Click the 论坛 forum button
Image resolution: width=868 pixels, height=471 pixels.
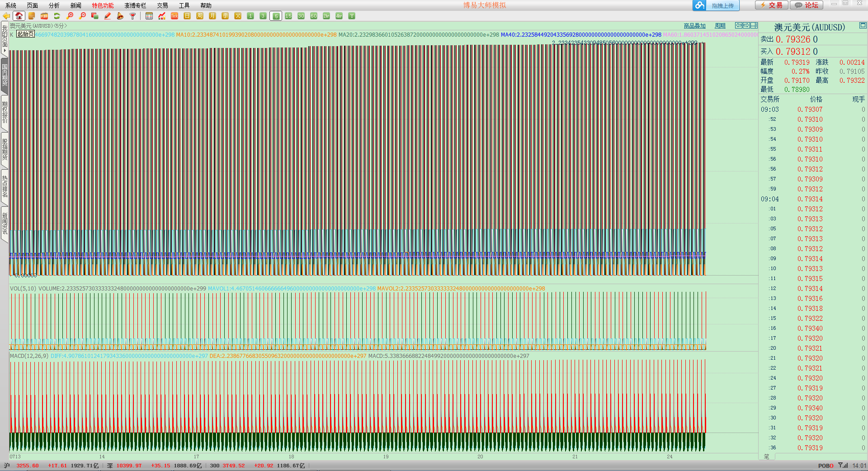tap(807, 5)
